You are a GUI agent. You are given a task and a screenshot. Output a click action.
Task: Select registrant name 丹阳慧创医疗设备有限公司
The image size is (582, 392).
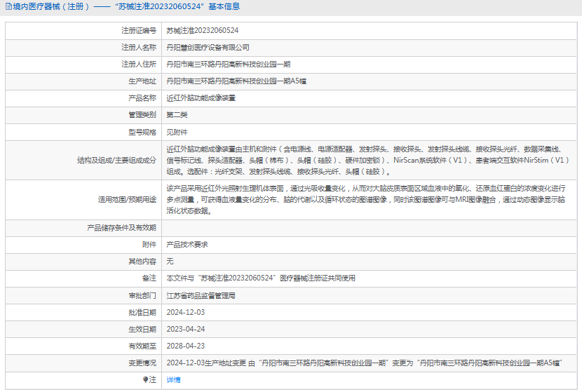tap(208, 48)
